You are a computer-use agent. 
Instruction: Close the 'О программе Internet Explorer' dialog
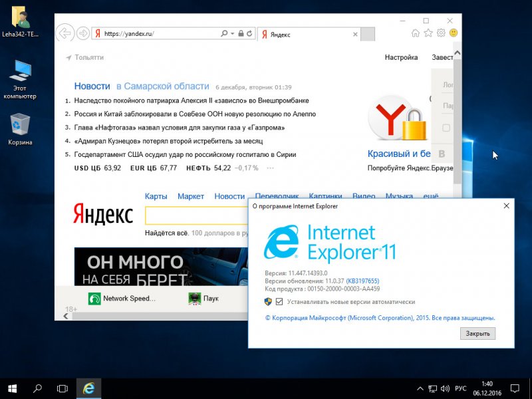(507, 206)
